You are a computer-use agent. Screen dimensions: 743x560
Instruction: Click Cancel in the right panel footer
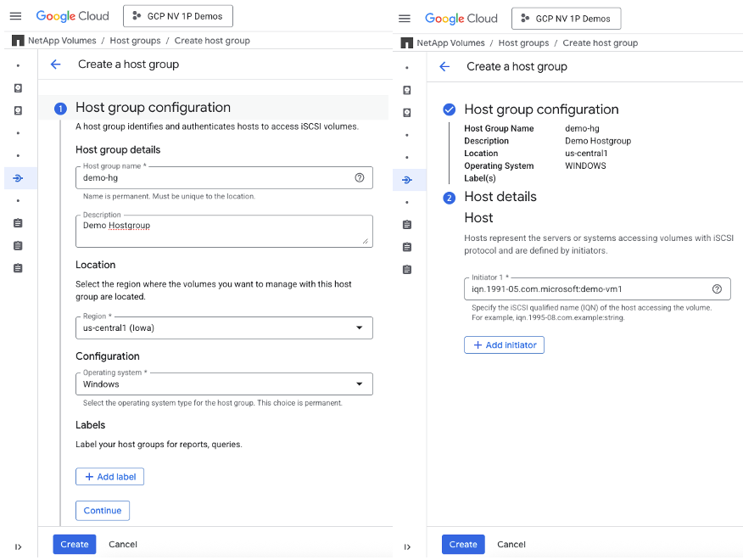click(x=511, y=545)
